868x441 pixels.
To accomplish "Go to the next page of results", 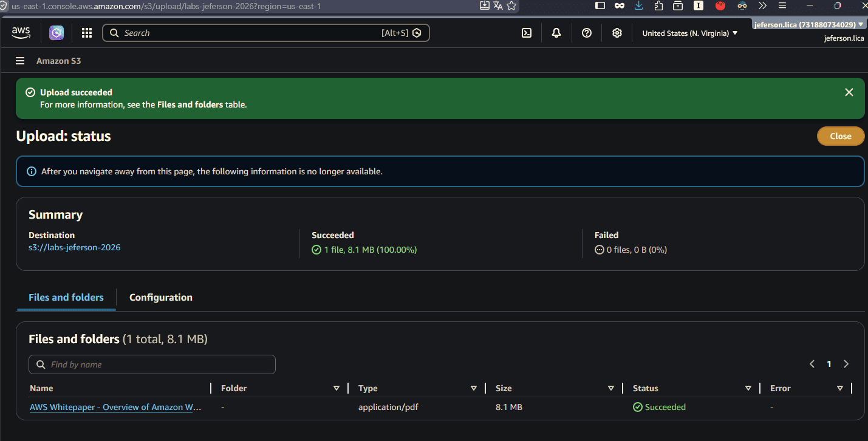I will click(846, 364).
